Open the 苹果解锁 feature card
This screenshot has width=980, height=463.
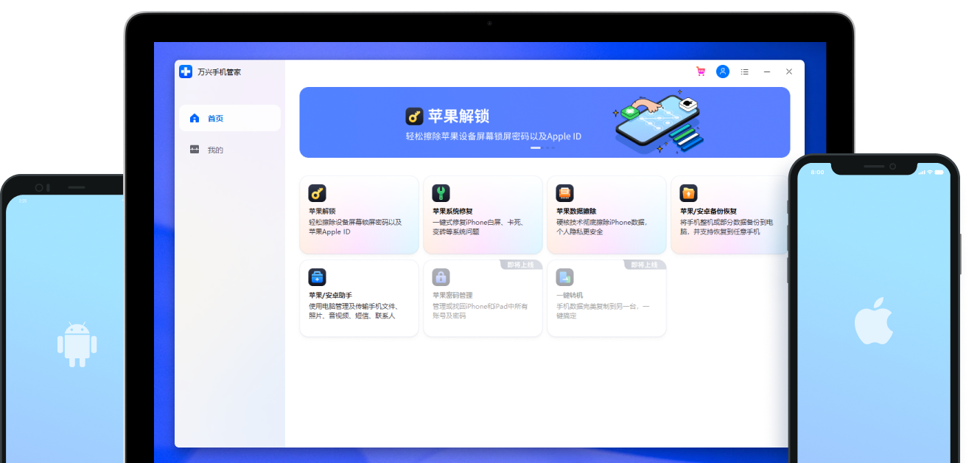coord(359,215)
